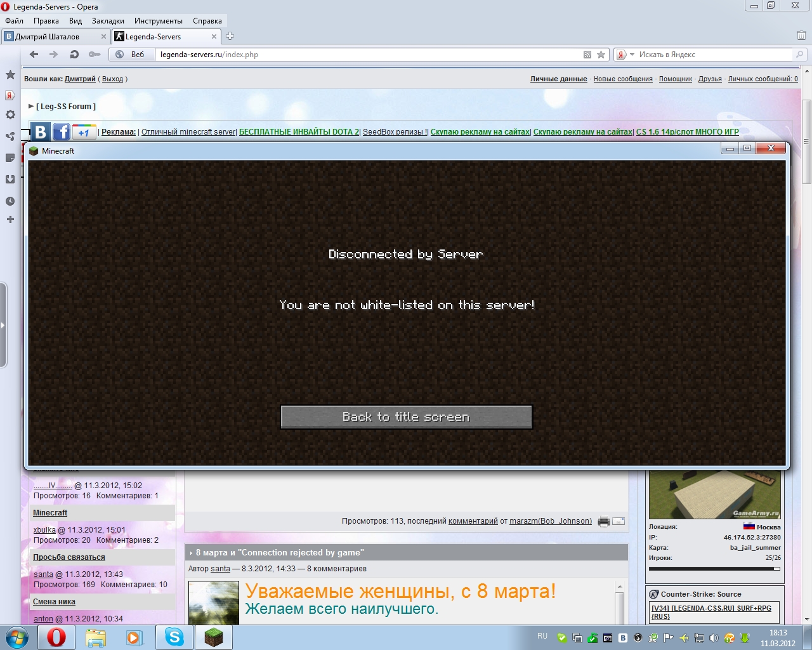This screenshot has width=812, height=650.
Task: Open the bookmarks star panel in sidebar
Action: click(10, 75)
